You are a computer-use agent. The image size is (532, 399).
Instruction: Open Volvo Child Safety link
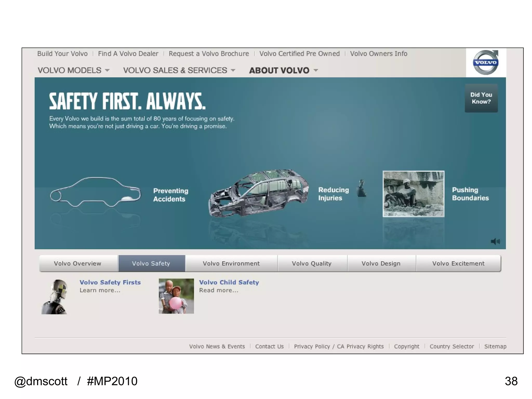click(x=229, y=282)
